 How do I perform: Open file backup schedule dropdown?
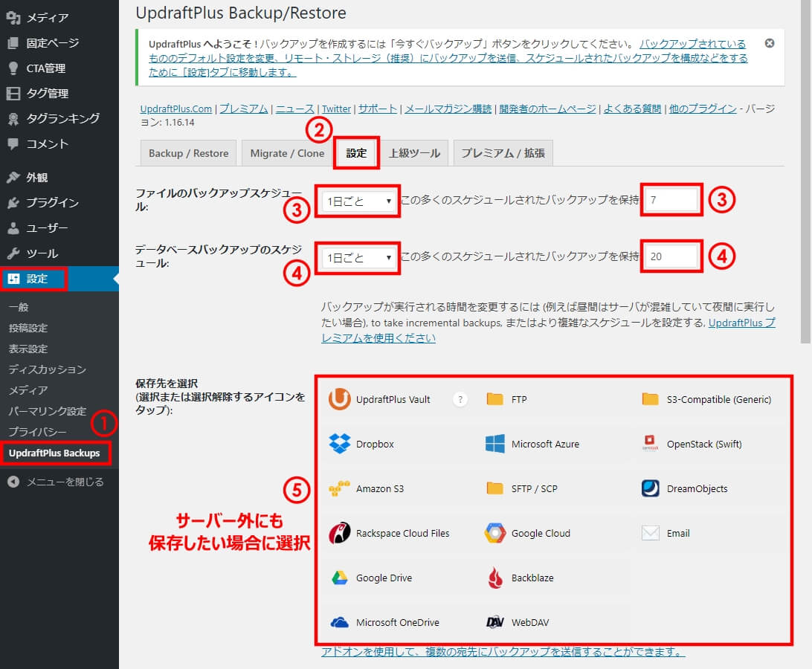(x=358, y=201)
